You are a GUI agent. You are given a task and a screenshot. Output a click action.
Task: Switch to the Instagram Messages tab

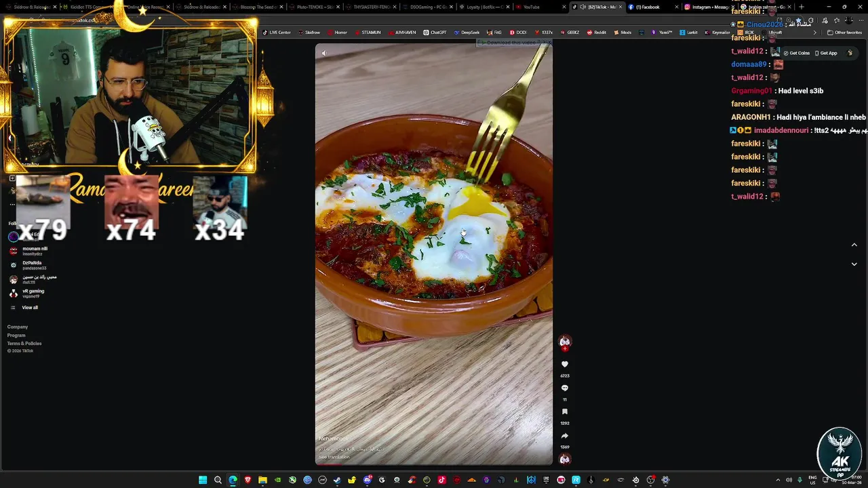[707, 7]
